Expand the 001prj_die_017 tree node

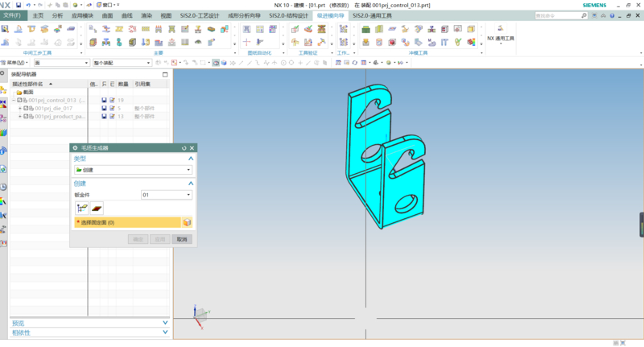click(20, 109)
